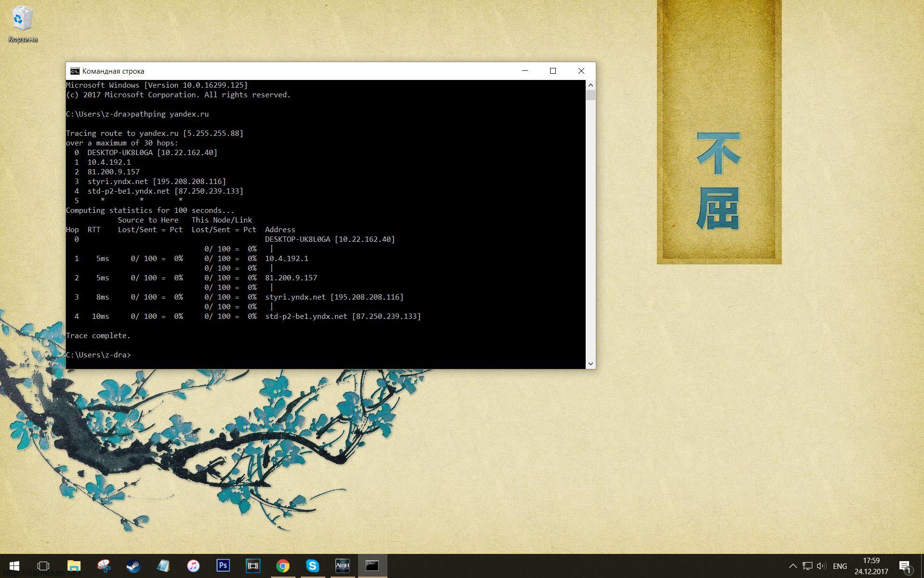Click the 'pathping yandex.ru' command text
924x578 pixels.
(x=170, y=114)
